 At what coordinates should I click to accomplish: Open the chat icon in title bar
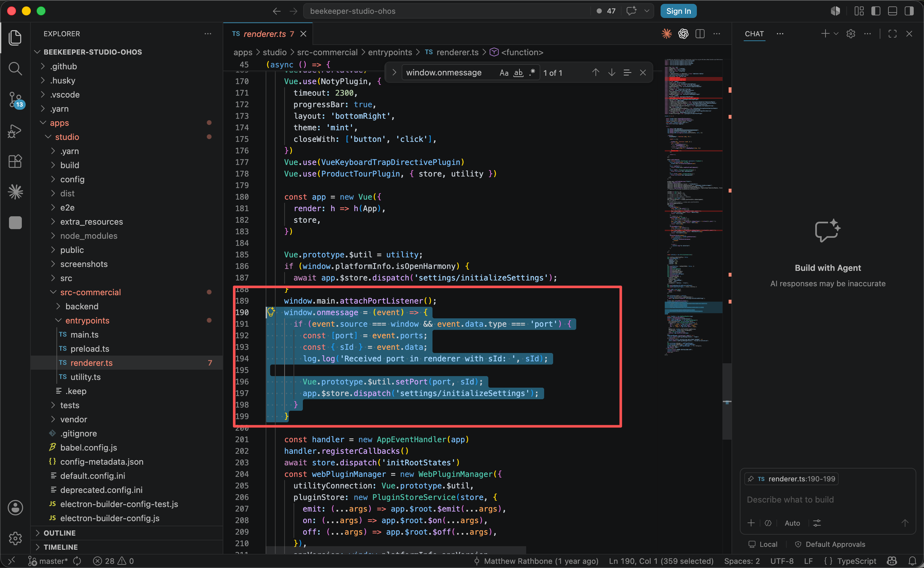click(632, 11)
